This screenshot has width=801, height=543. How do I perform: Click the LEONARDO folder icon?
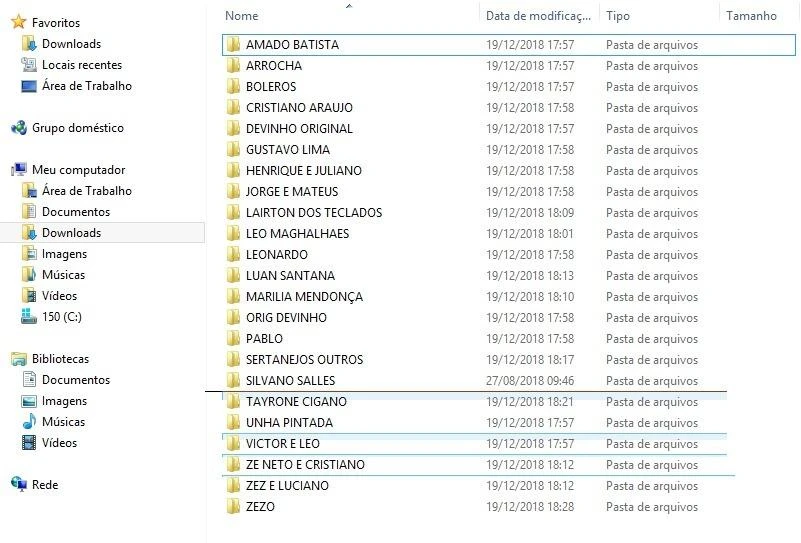[233, 254]
